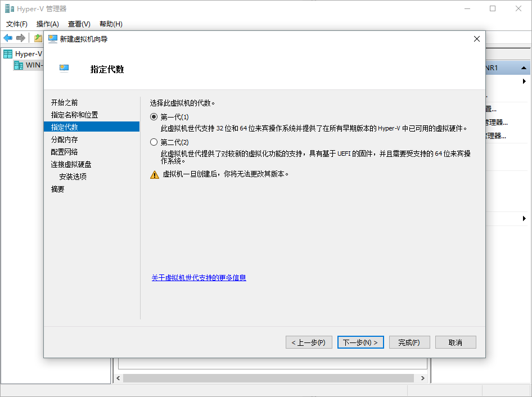Click the < 上一步(P) button
Image resolution: width=532 pixels, height=397 pixels.
pyautogui.click(x=309, y=342)
